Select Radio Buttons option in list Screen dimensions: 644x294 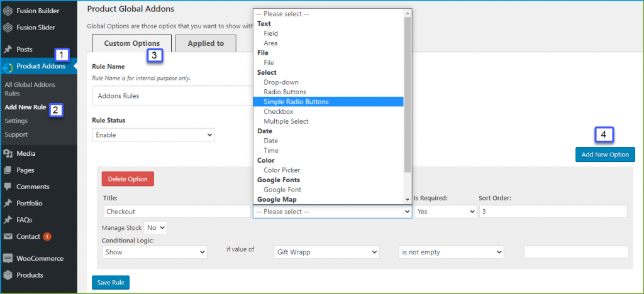coord(328,92)
